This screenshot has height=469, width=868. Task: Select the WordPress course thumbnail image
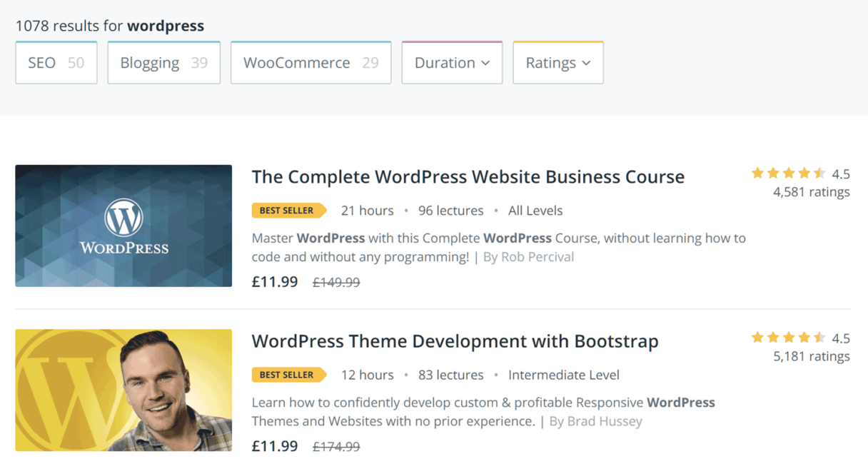(x=123, y=226)
